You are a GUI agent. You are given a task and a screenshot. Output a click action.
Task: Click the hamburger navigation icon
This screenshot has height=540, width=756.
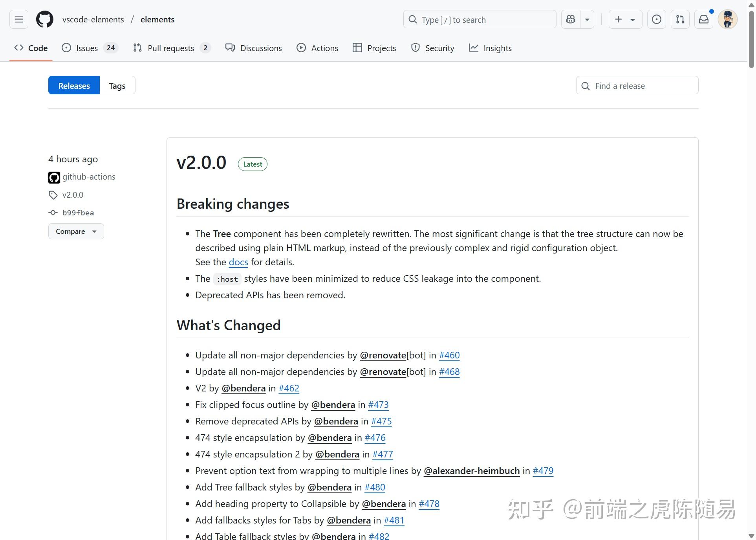(x=18, y=19)
